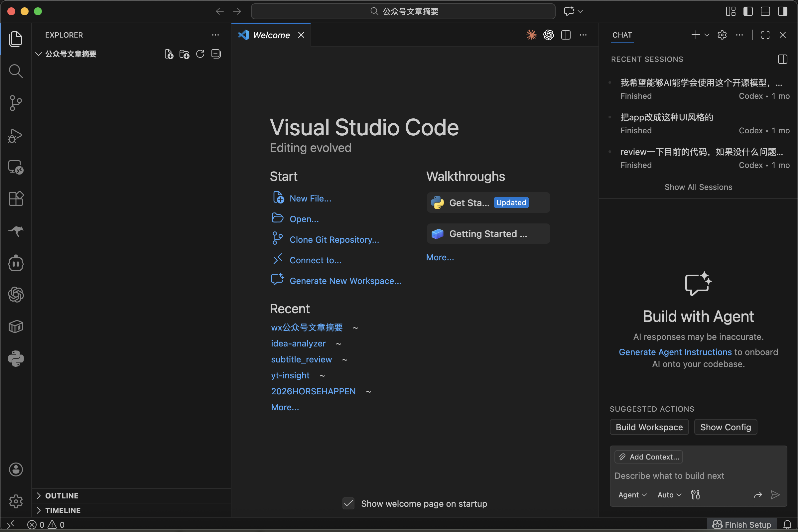Open the Search view in activity bar

tap(16, 71)
